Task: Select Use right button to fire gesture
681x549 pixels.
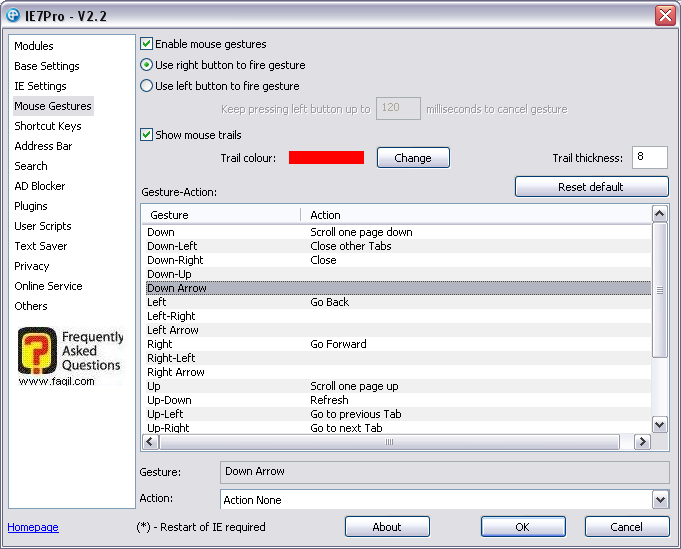Action: [x=147, y=65]
